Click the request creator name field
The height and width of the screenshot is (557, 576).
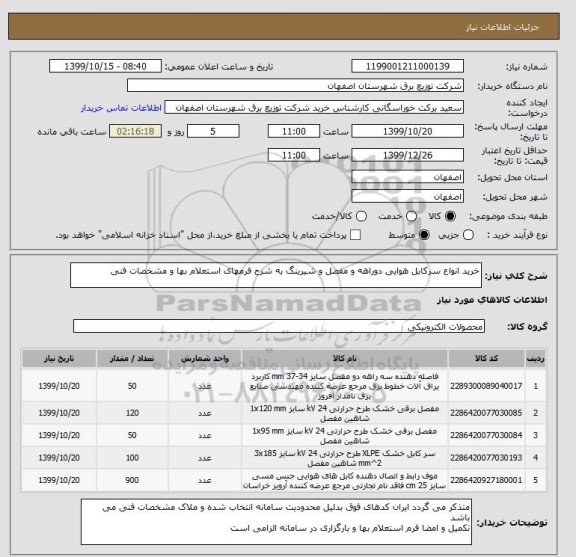click(x=314, y=108)
